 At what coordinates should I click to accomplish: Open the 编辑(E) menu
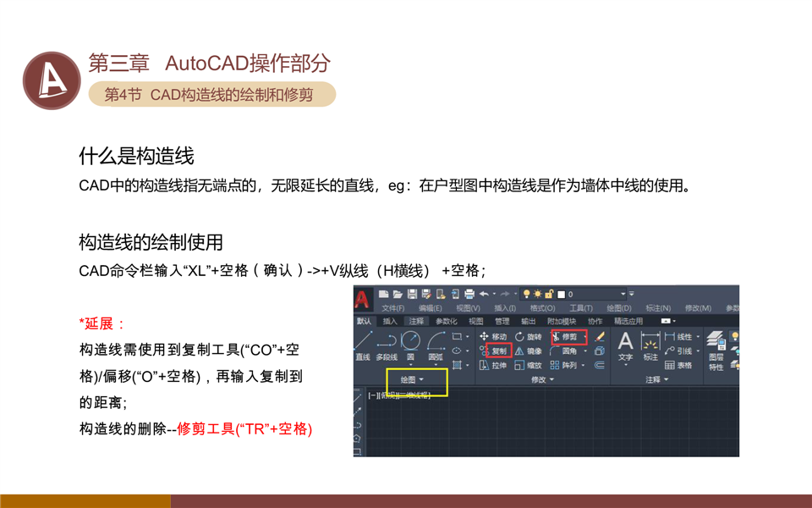tap(431, 308)
